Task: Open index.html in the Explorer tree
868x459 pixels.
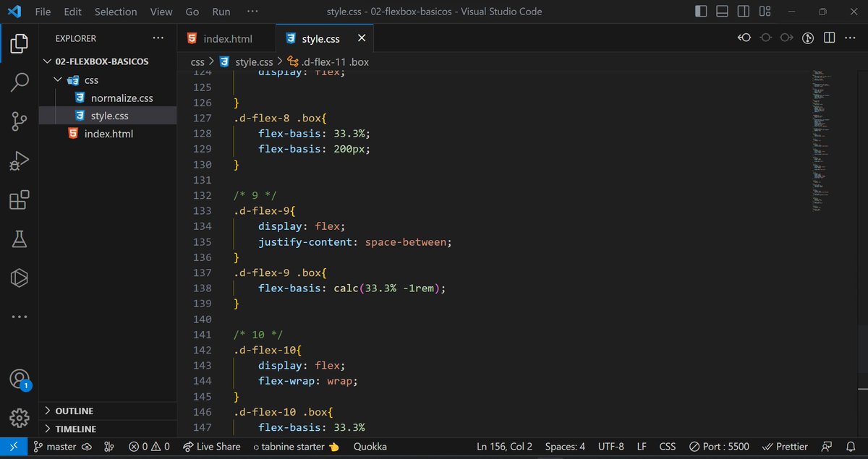Action: pyautogui.click(x=108, y=134)
